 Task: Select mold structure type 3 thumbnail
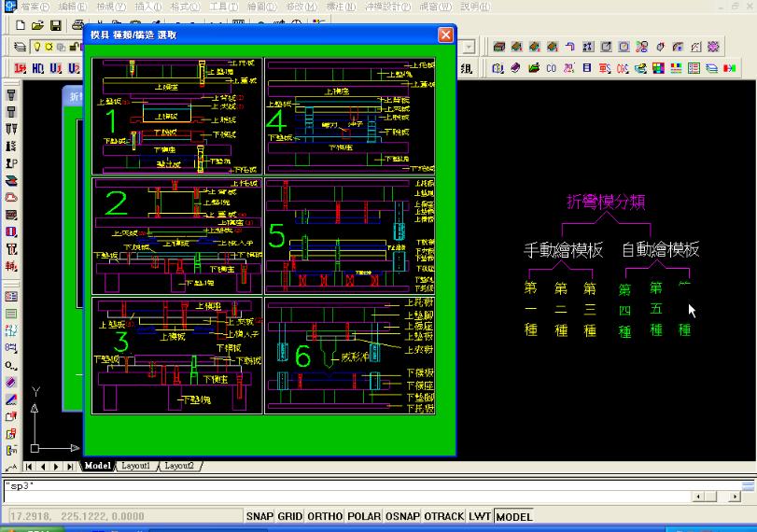tap(177, 356)
